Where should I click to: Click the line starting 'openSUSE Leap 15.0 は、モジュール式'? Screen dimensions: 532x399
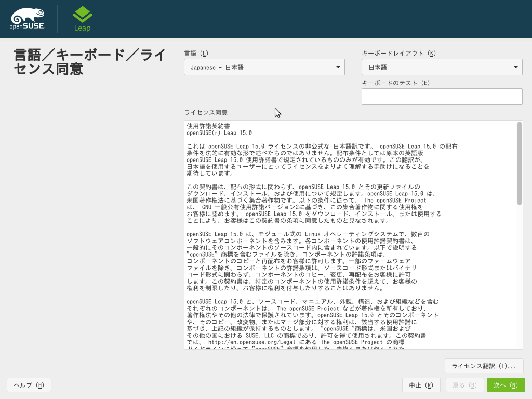click(x=308, y=234)
